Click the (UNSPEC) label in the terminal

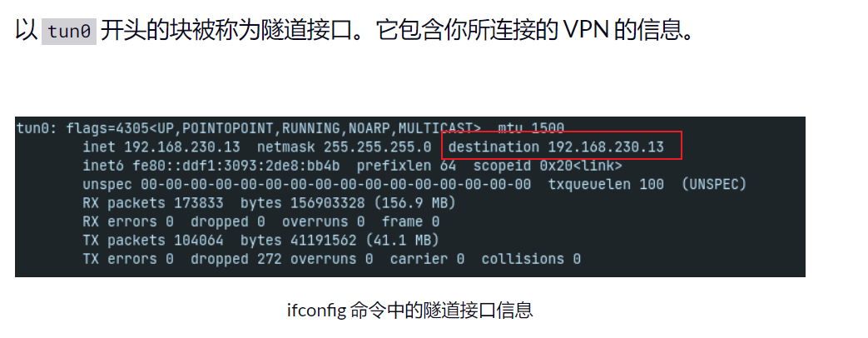[713, 184]
